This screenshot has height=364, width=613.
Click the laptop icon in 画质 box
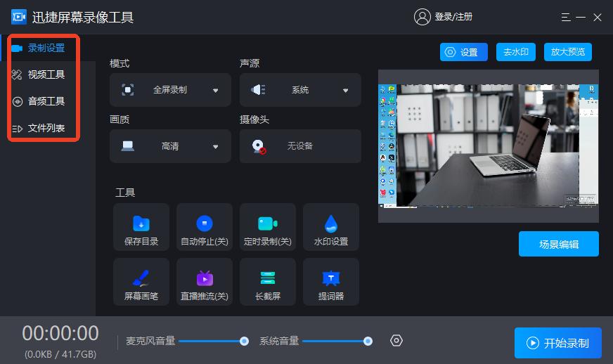(x=128, y=146)
